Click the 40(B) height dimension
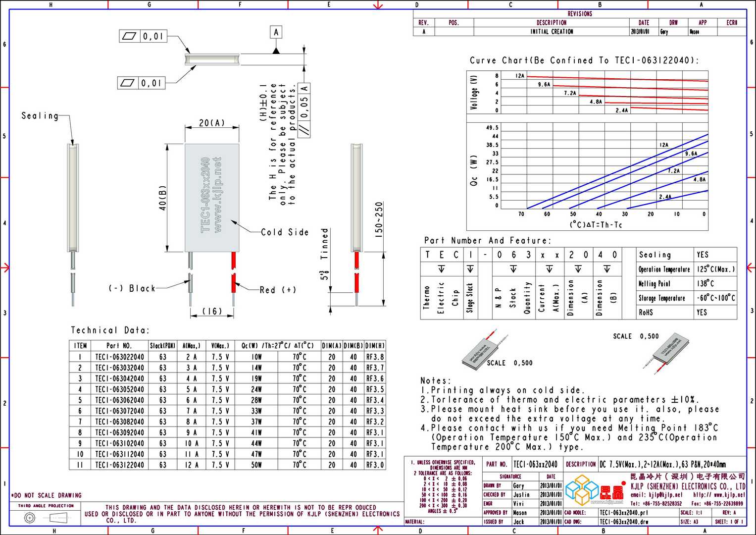Screen dimensions: 756x535 [x=162, y=198]
